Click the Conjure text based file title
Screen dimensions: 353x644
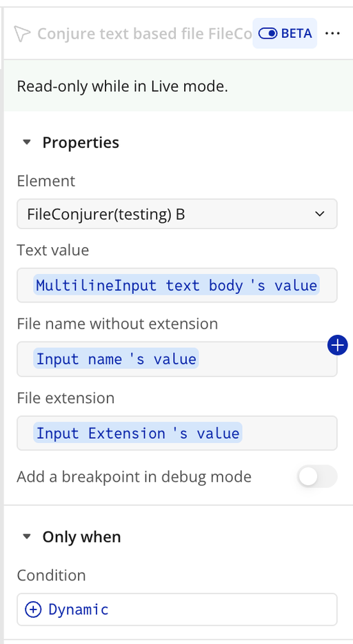pyautogui.click(x=145, y=34)
